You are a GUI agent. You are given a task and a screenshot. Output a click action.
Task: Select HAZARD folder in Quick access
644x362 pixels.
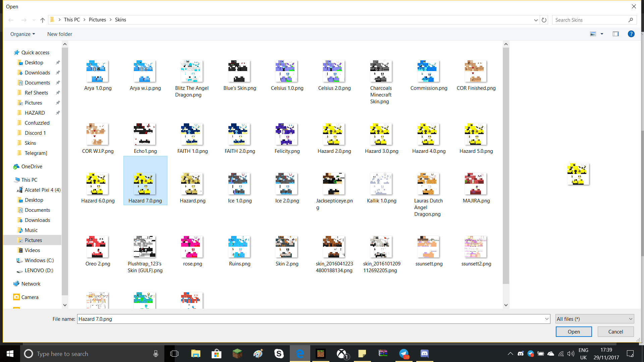click(x=35, y=113)
